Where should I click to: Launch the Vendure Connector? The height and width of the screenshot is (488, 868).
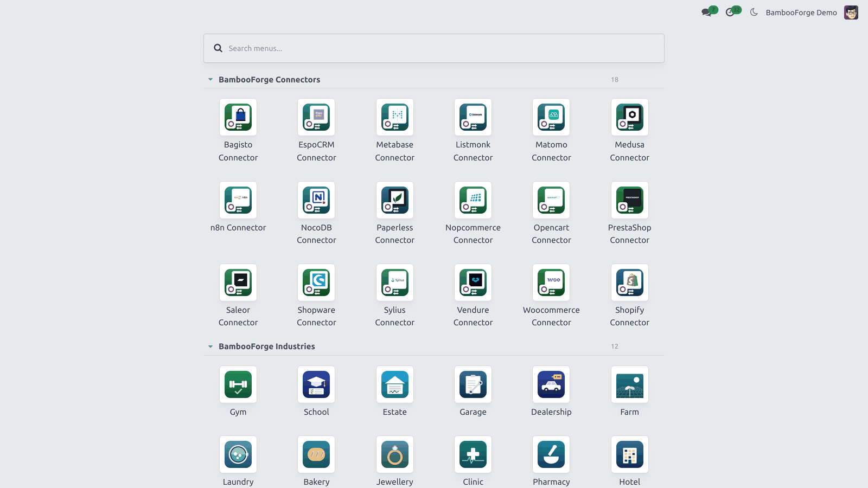(x=473, y=282)
